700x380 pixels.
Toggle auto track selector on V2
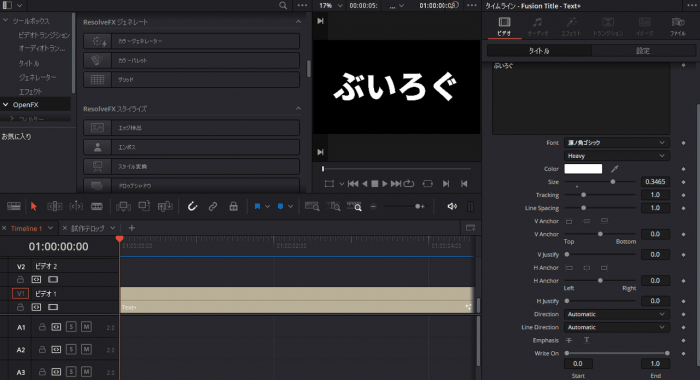tap(37, 280)
